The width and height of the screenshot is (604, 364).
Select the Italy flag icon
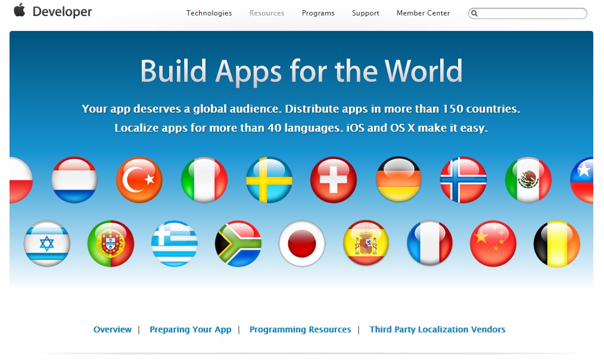click(x=204, y=180)
